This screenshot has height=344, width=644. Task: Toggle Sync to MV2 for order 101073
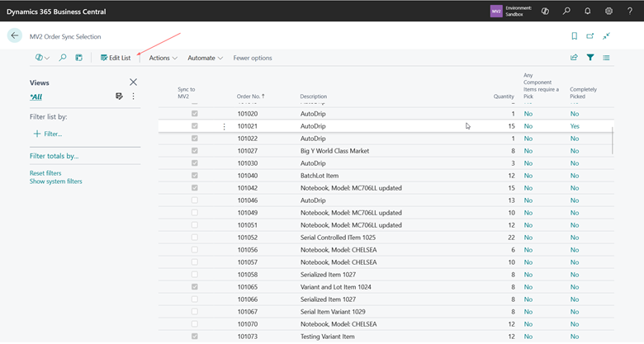[x=195, y=337]
